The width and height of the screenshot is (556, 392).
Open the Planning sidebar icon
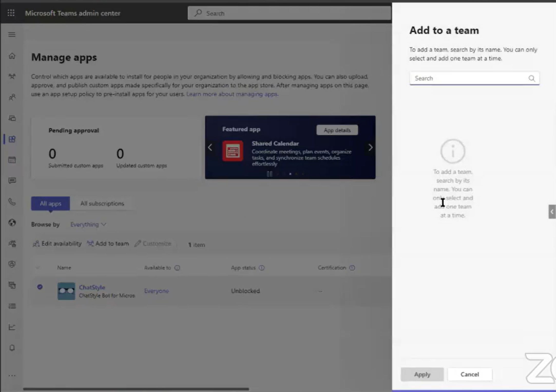click(12, 285)
